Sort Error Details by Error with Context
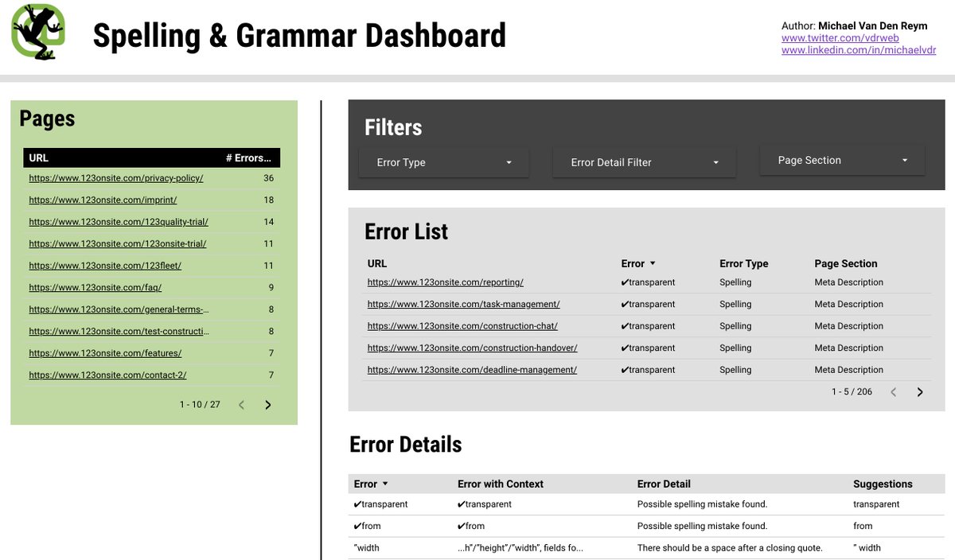This screenshot has height=560, width=955. pyautogui.click(x=501, y=484)
